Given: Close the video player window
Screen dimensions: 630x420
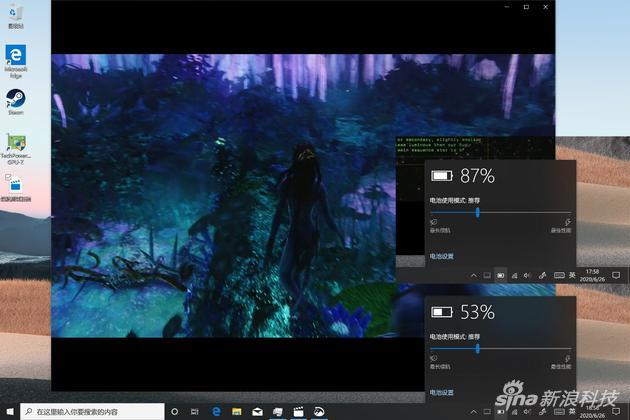Looking at the screenshot, I should 546,7.
